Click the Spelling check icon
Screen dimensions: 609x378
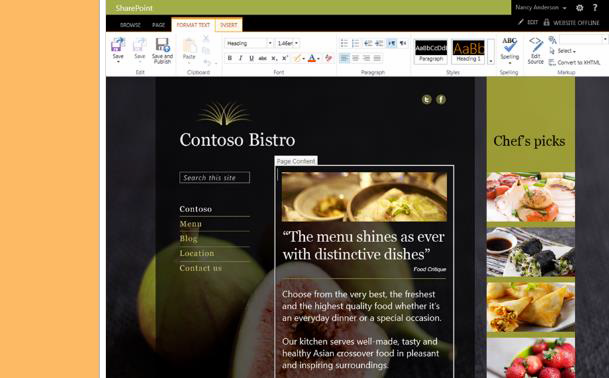pos(509,45)
